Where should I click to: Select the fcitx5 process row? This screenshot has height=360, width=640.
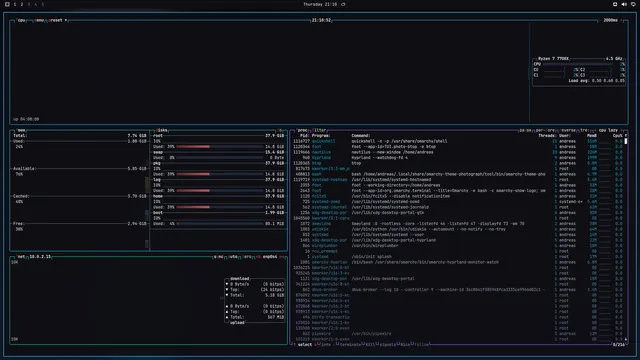coord(458,196)
